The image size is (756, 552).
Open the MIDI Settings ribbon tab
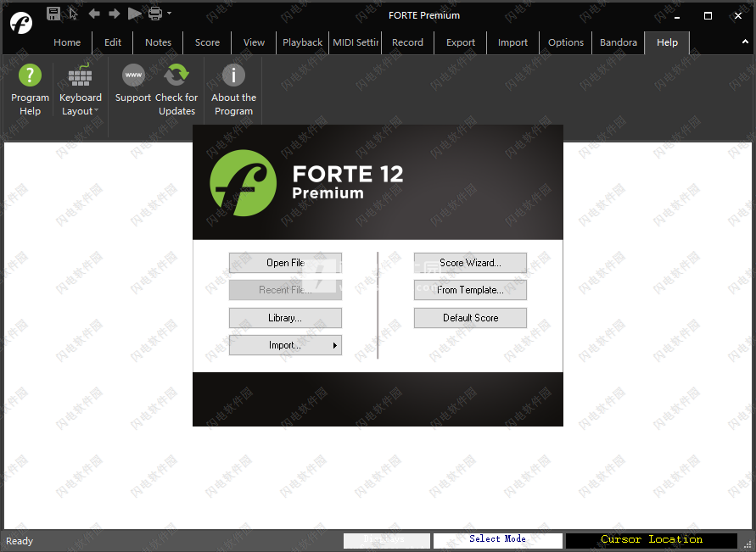pos(356,42)
